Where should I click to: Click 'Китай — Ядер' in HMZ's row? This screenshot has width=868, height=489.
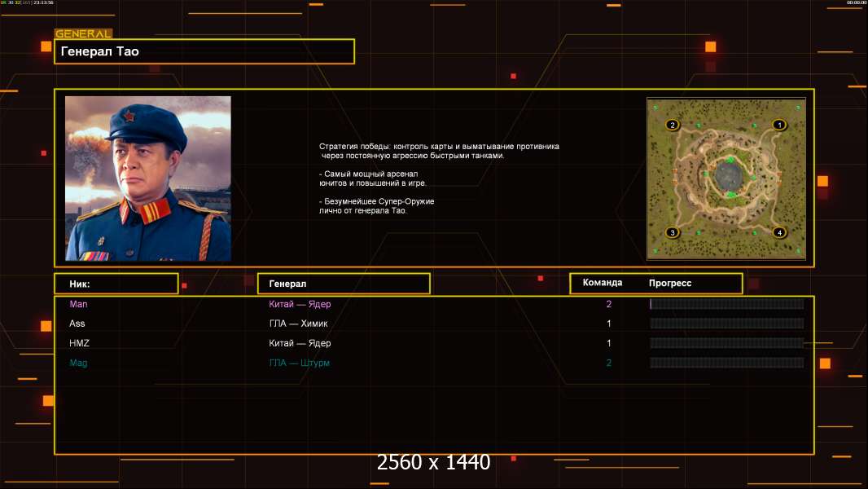pyautogui.click(x=300, y=343)
